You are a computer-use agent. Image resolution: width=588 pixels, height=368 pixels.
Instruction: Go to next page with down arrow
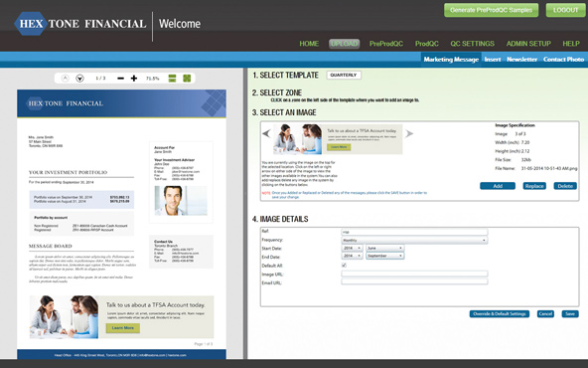click(x=79, y=79)
